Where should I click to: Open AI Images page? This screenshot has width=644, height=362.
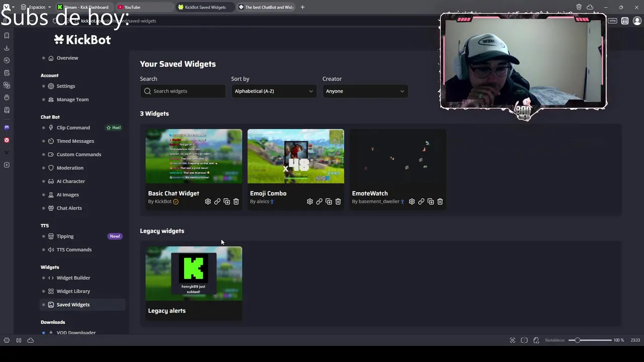tap(68, 195)
